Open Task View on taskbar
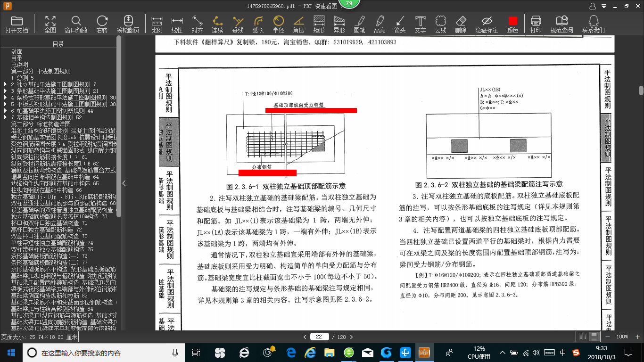This screenshot has width=644, height=362. 197,352
